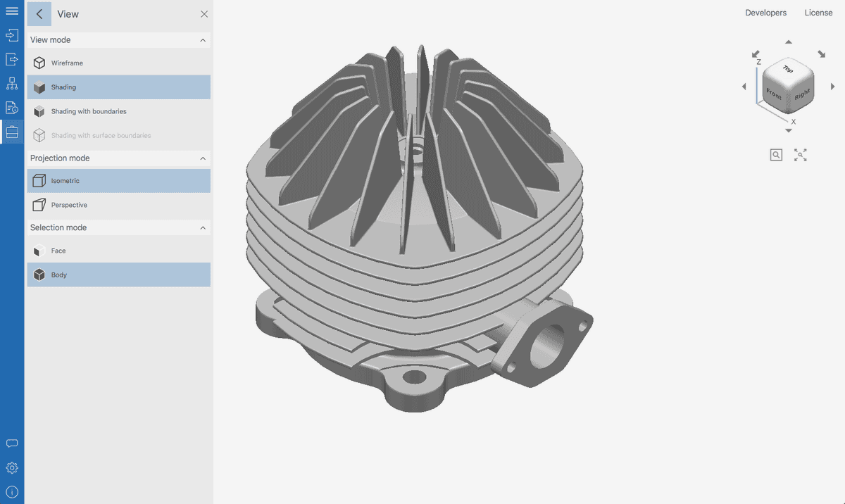Open the settings gear icon
The width and height of the screenshot is (845, 504).
coord(12,467)
